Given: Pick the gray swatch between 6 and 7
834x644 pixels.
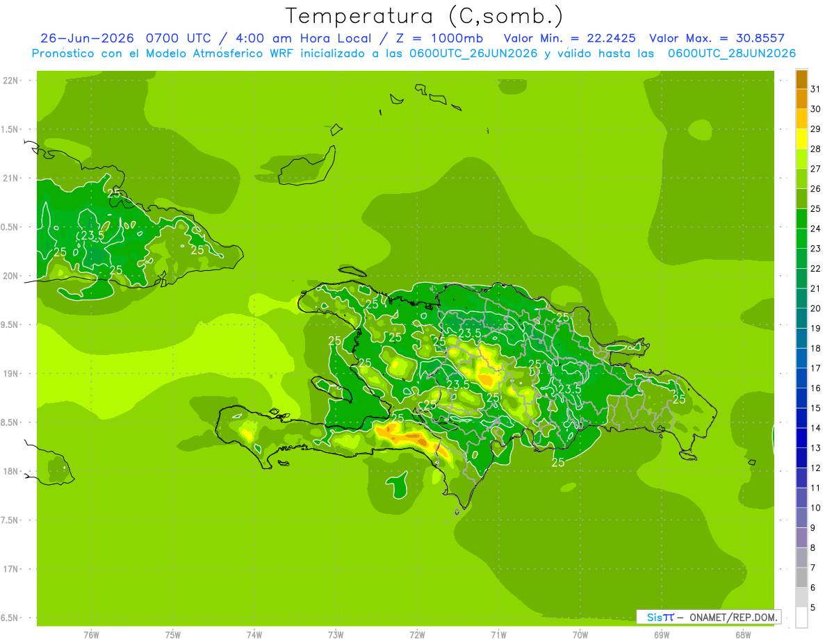Looking at the screenshot, I should coord(801,578).
